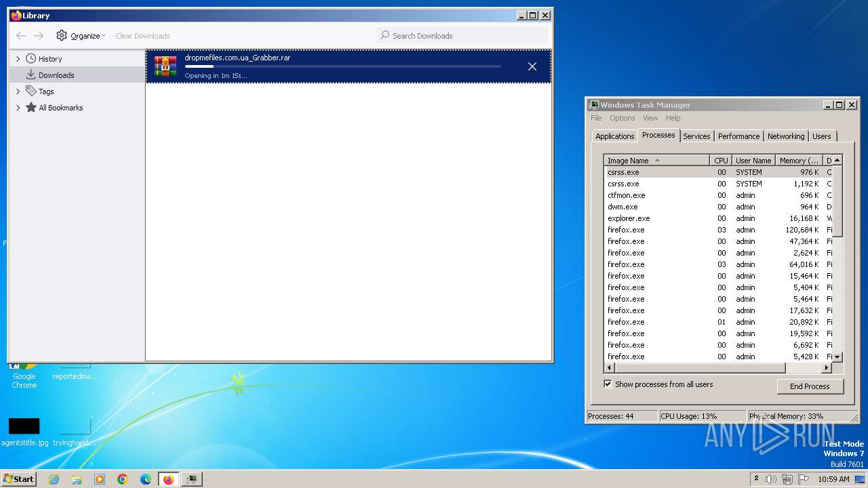
Task: Sort processes by Memory column
Action: click(x=799, y=161)
